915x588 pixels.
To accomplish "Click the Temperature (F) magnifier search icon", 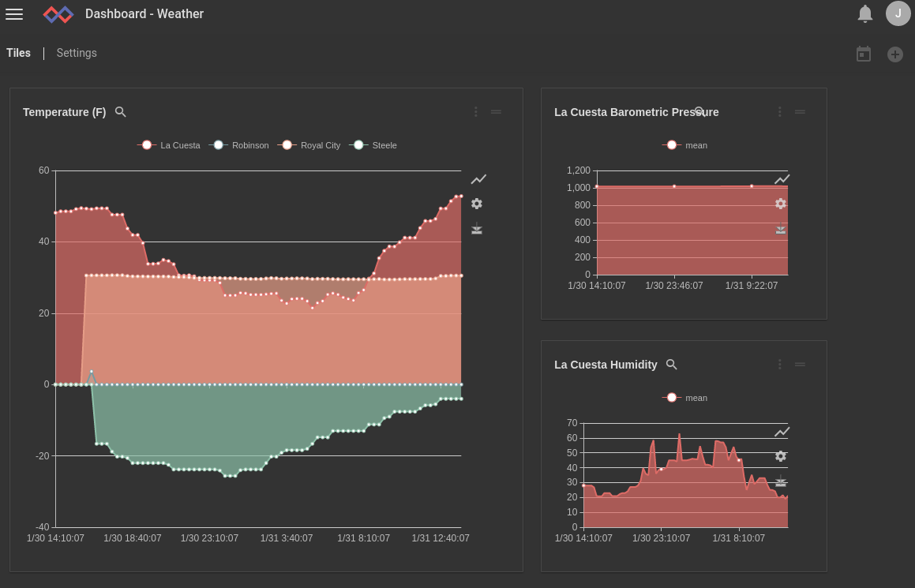I will [x=120, y=112].
